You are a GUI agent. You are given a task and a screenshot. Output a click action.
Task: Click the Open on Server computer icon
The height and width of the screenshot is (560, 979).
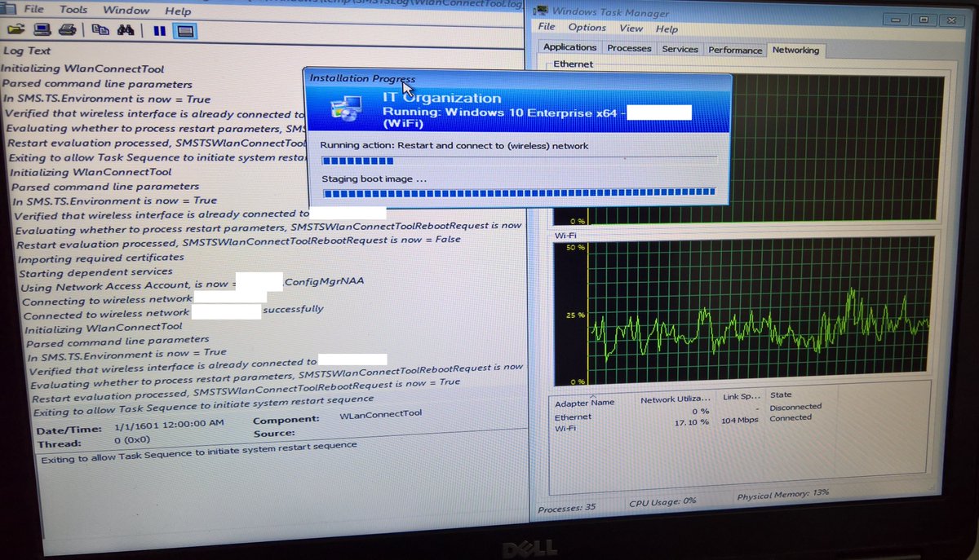42,31
